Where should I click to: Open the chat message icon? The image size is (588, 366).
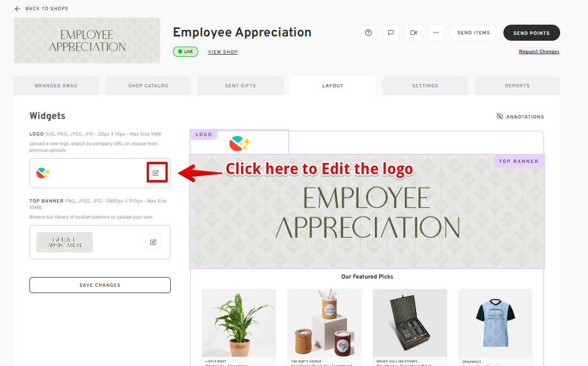click(x=391, y=33)
